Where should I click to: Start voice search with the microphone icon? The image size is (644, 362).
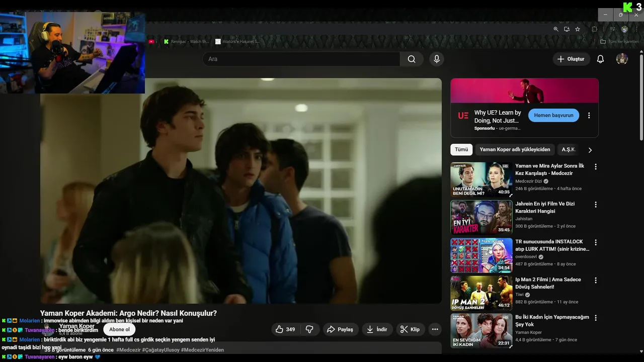click(437, 59)
